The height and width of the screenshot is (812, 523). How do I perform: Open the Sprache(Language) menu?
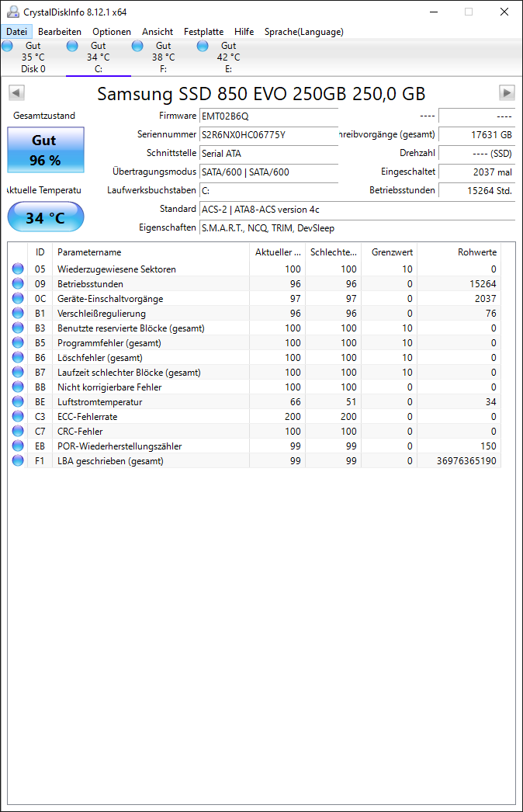coord(304,32)
